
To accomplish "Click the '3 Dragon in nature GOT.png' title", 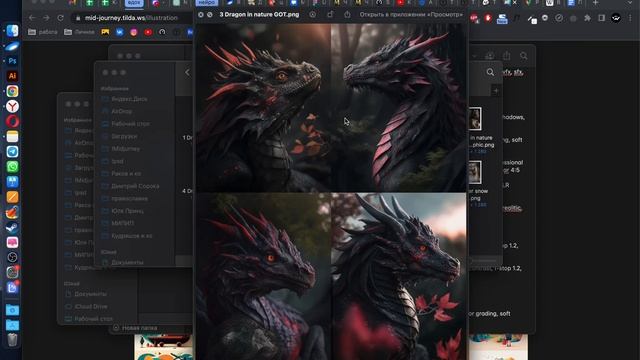I will pyautogui.click(x=259, y=15).
